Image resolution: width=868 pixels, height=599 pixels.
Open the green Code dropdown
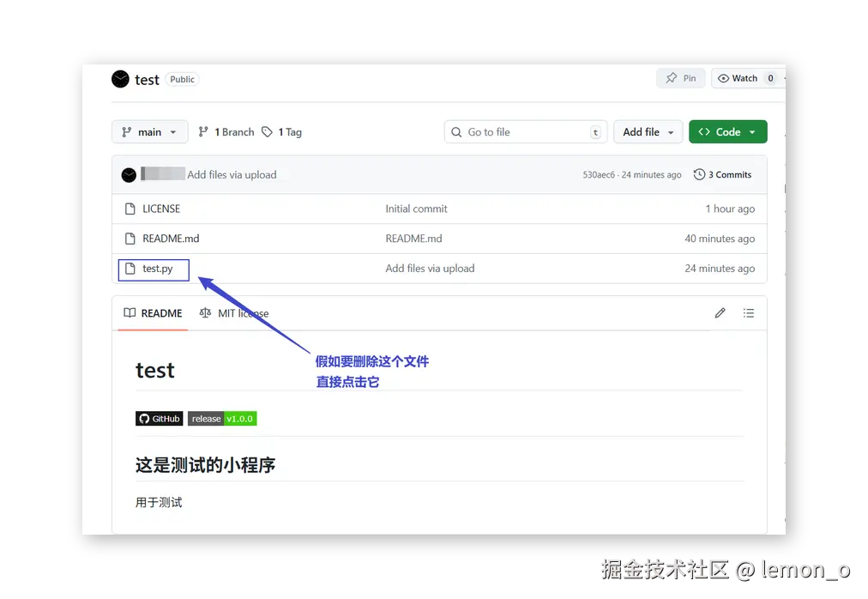pos(727,131)
